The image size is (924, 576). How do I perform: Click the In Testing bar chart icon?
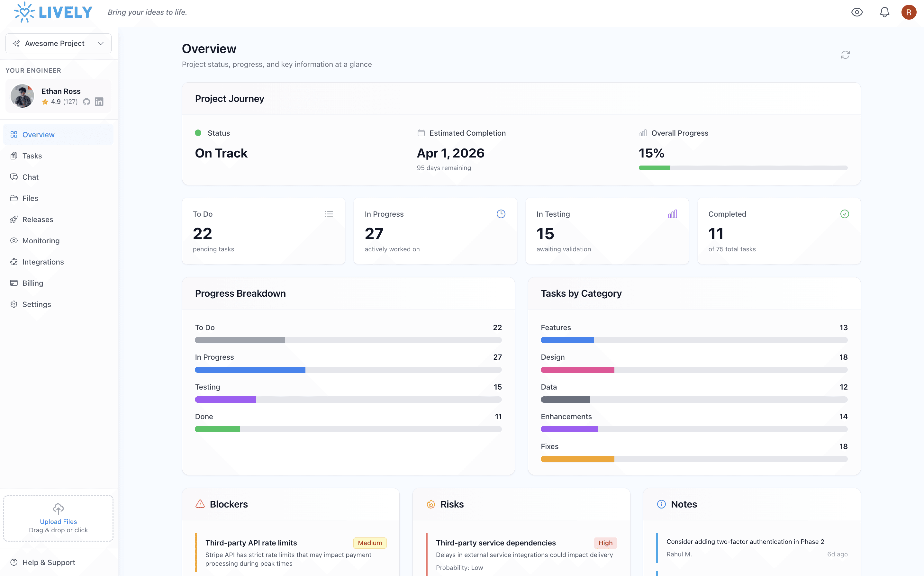click(x=673, y=214)
